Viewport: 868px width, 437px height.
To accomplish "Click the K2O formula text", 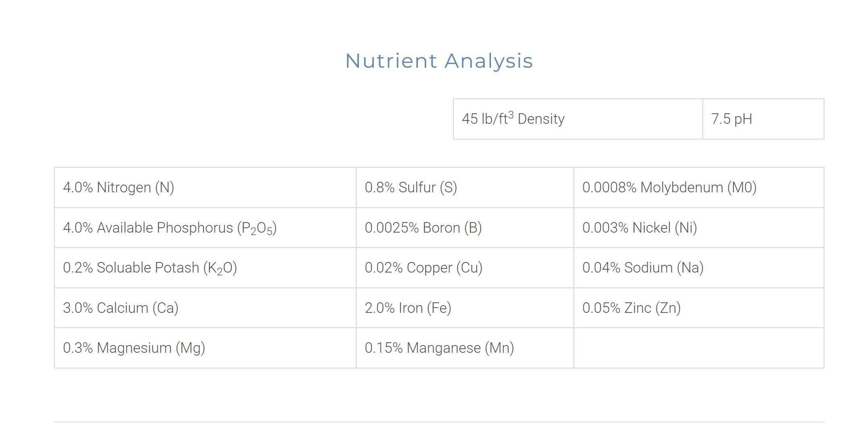I will point(220,268).
